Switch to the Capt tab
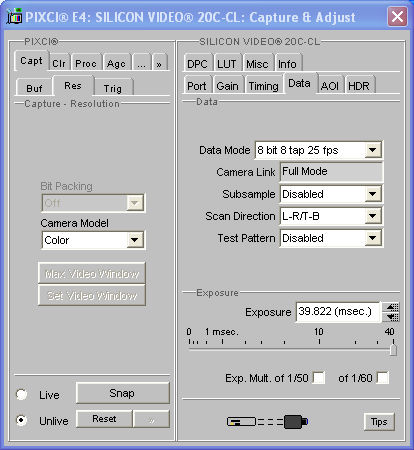This screenshot has height=450, width=414. pyautogui.click(x=31, y=61)
